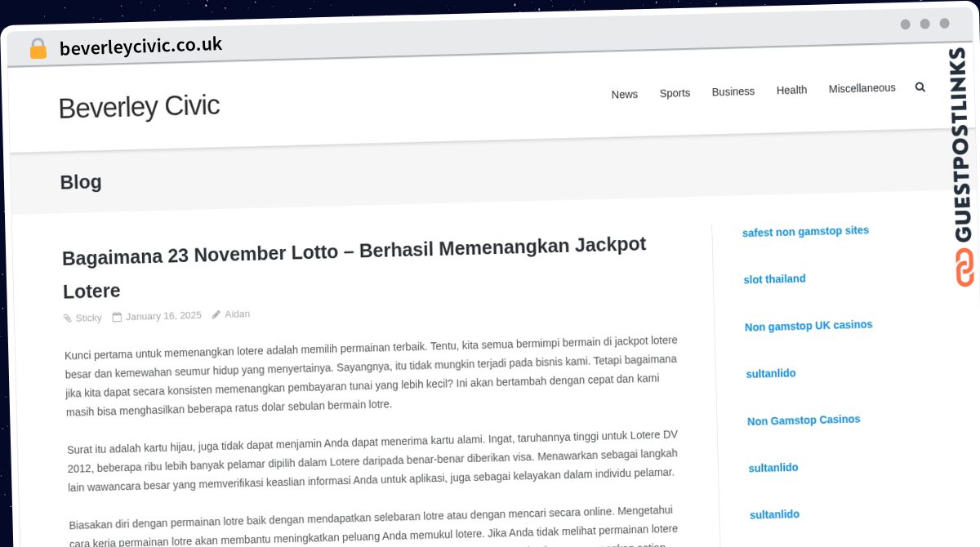Open the safest non gamstop sites link
980x547 pixels.
[805, 232]
